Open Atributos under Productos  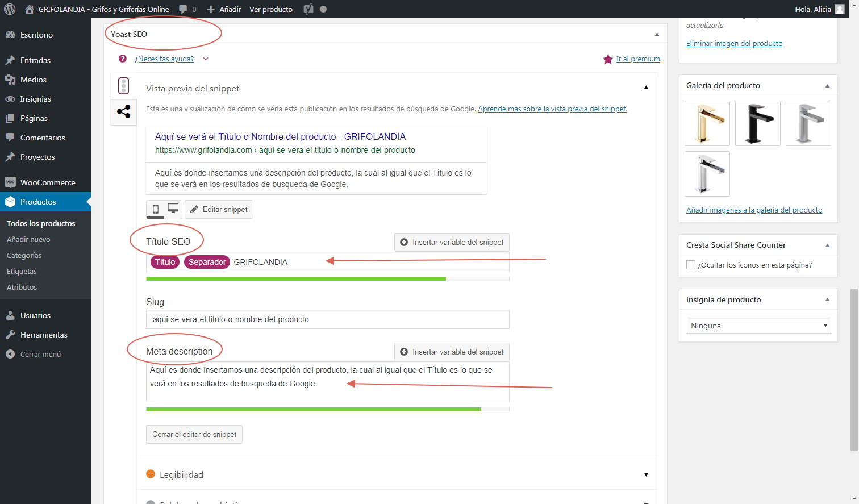coord(22,287)
